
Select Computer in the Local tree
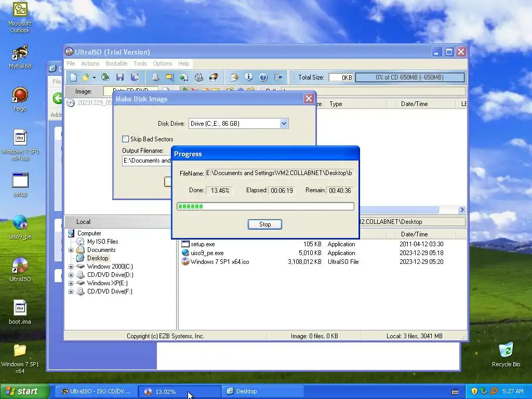pyautogui.click(x=89, y=233)
